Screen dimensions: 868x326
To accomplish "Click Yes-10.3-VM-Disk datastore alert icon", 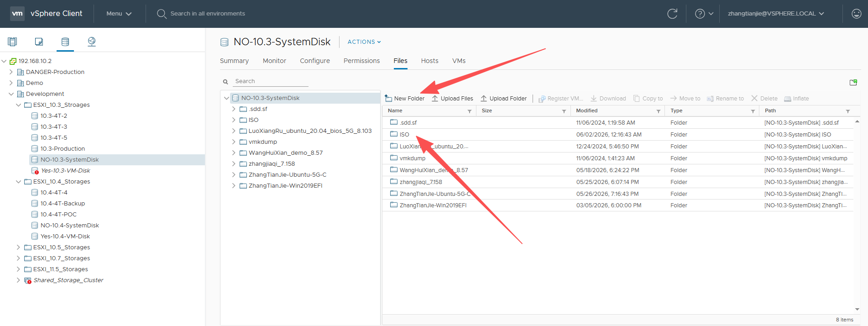I will (x=35, y=171).
